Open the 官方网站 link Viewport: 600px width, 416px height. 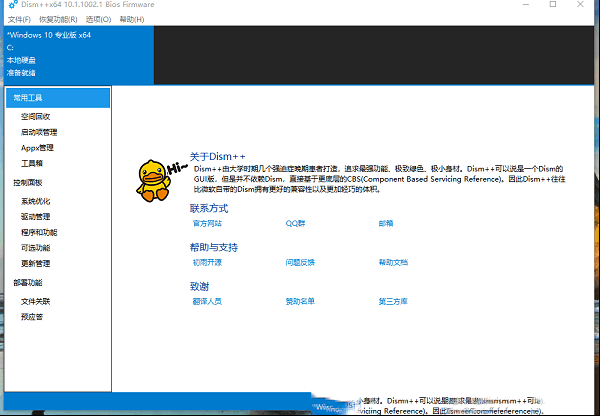[x=207, y=223]
